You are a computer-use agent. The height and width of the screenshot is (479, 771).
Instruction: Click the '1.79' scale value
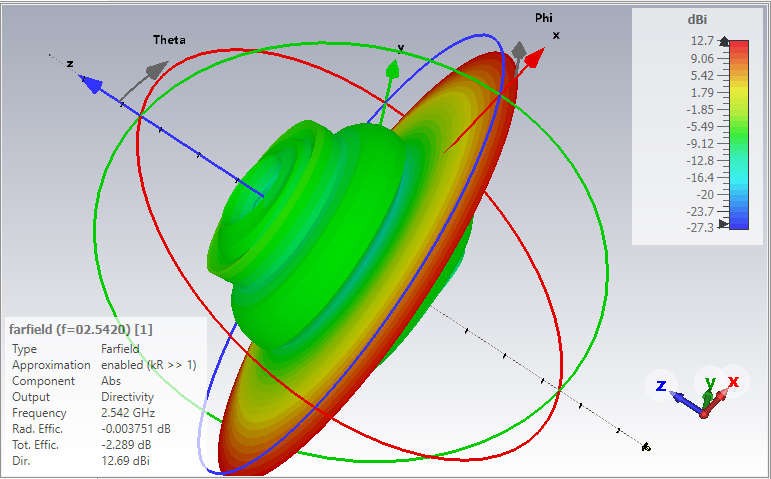pyautogui.click(x=702, y=92)
